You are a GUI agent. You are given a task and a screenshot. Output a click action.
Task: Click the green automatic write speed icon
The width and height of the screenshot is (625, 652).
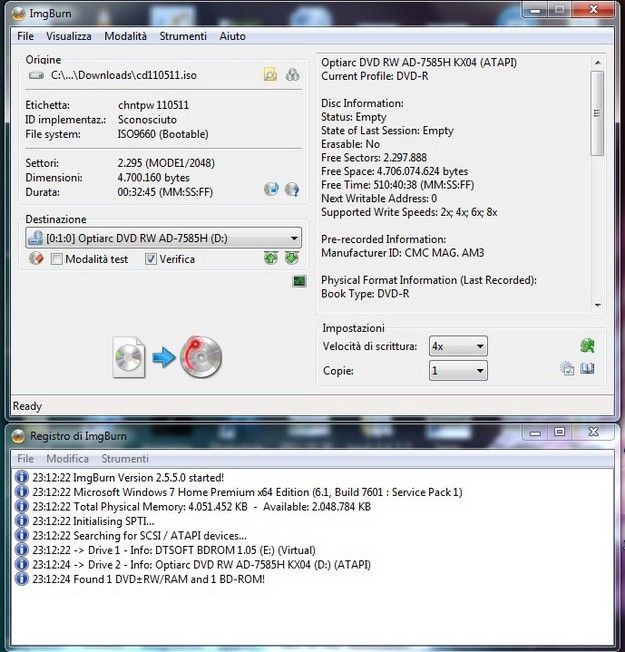pyautogui.click(x=587, y=345)
